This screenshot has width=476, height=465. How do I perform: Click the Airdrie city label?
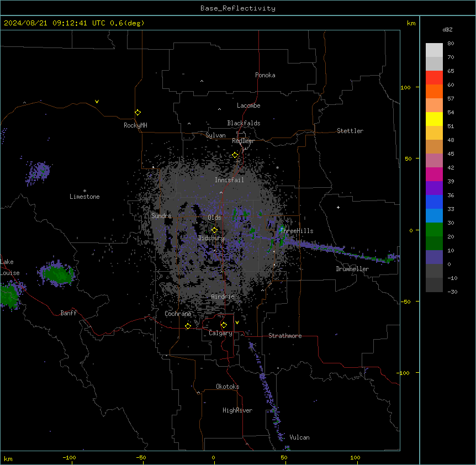click(x=223, y=297)
